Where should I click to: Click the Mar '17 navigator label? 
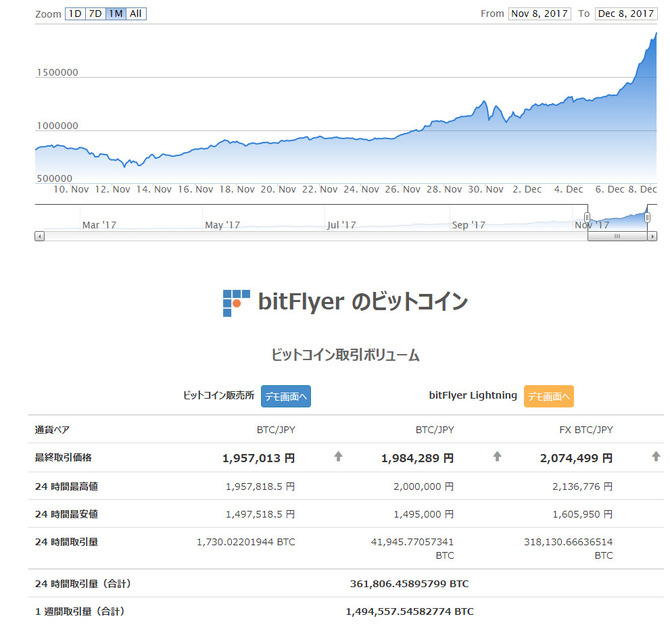pyautogui.click(x=99, y=225)
